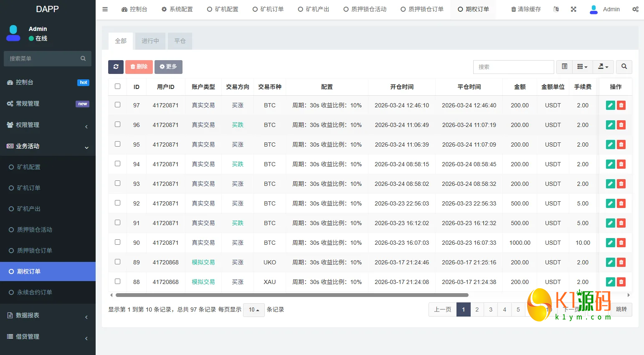Select checkbox for order ID 96
Viewport: 644px width, 355px height.
click(x=117, y=124)
